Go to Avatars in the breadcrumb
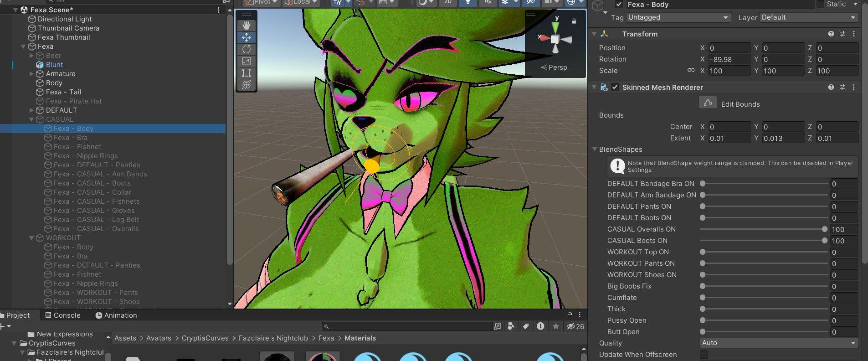The height and width of the screenshot is (361, 868). 159,338
